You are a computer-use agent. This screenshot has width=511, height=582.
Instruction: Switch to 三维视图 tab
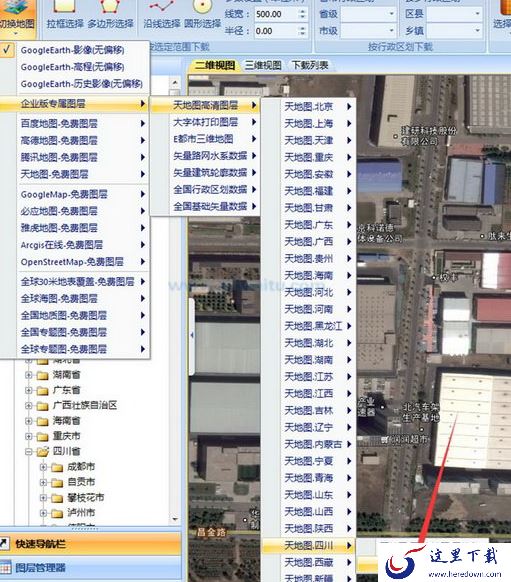pos(263,66)
